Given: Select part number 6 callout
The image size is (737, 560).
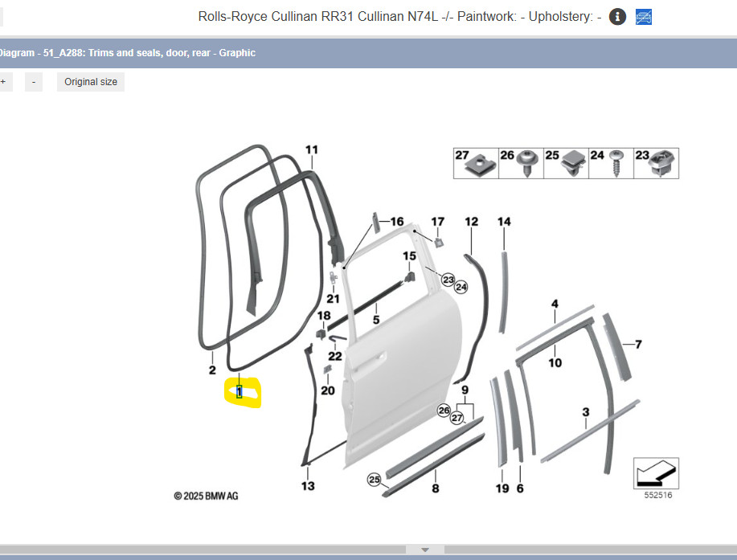Looking at the screenshot, I should coord(520,488).
